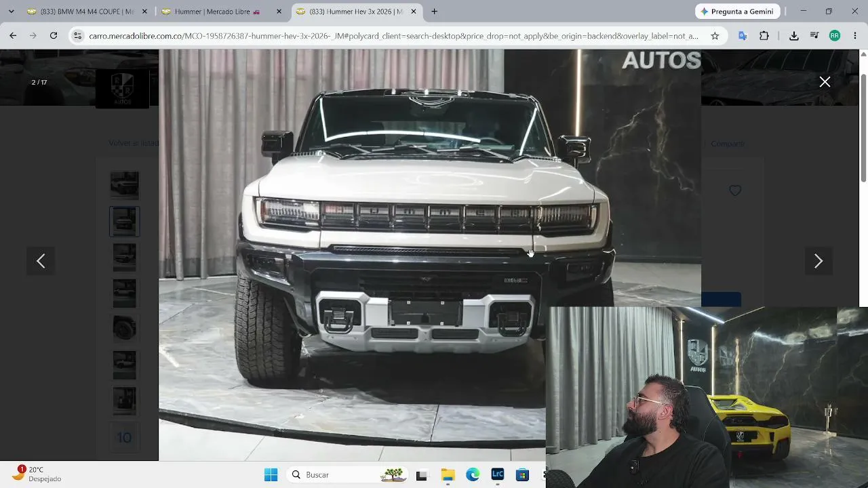This screenshot has height=488, width=868.
Task: Click the browser Back arrow
Action: coord(13,36)
